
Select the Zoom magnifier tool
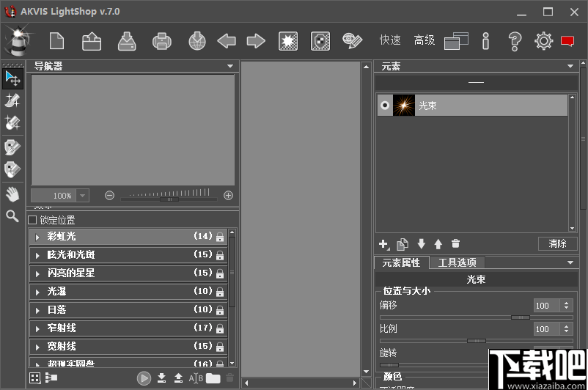click(x=12, y=216)
